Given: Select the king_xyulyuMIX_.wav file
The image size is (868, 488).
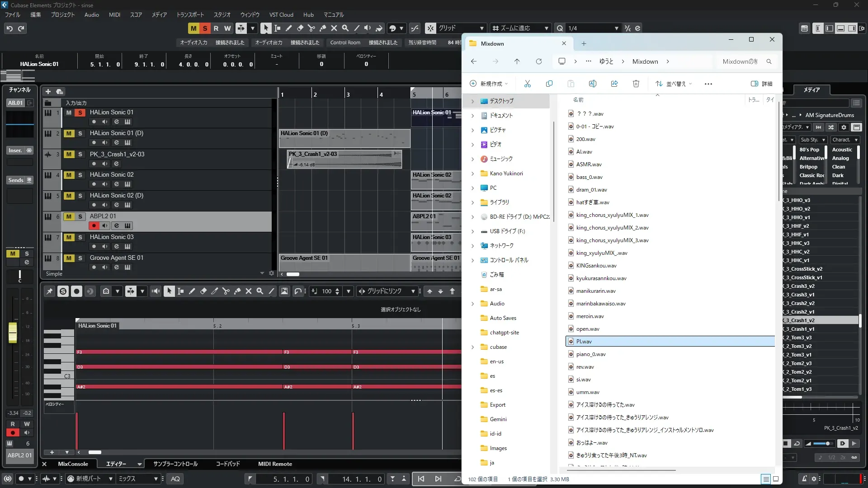Looking at the screenshot, I should click(x=601, y=253).
